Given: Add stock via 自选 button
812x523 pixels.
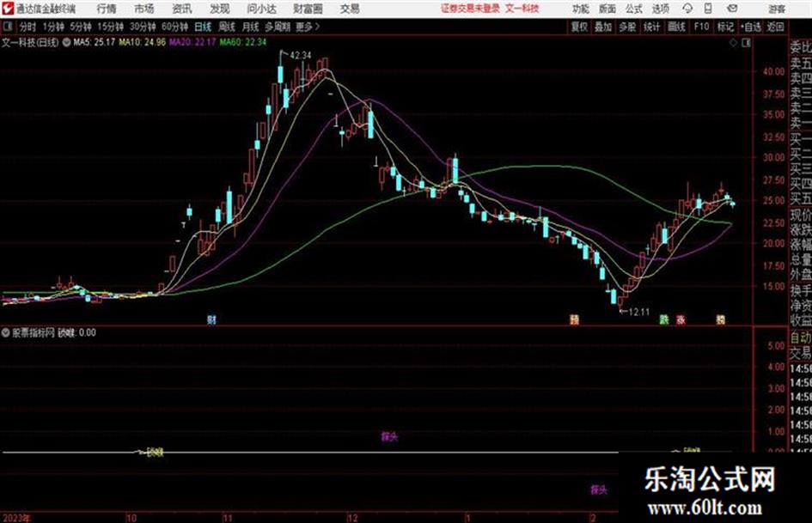Looking at the screenshot, I should 751,27.
